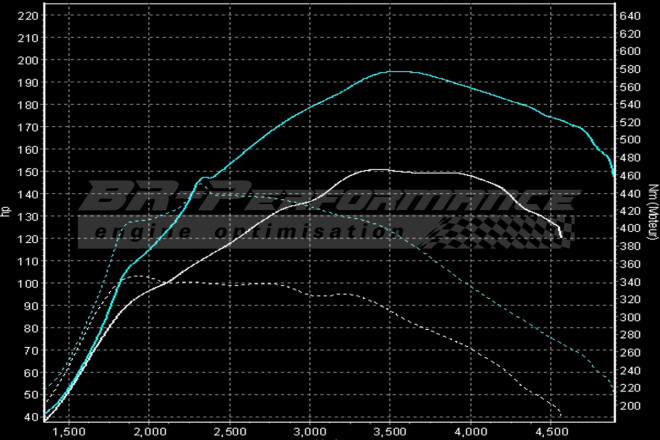
Task: Click the 3,000 label on the rpm axis
Action: click(x=309, y=431)
